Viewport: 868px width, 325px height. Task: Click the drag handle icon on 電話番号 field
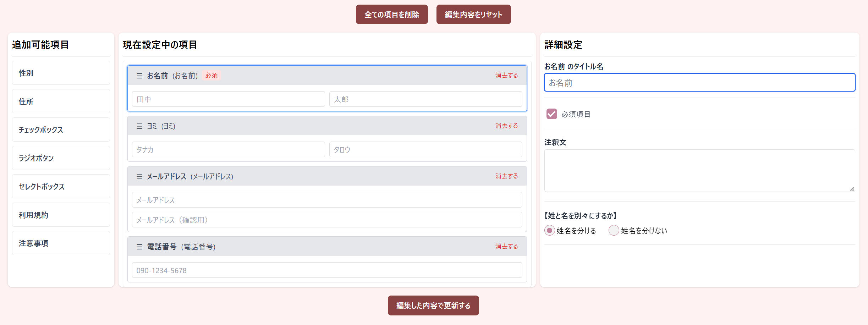[x=139, y=246]
